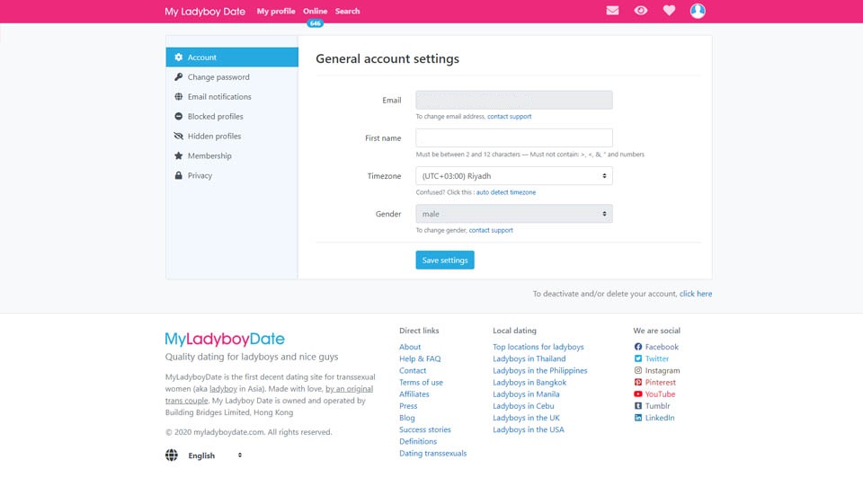Click the profile visitors eye icon

pyautogui.click(x=640, y=11)
